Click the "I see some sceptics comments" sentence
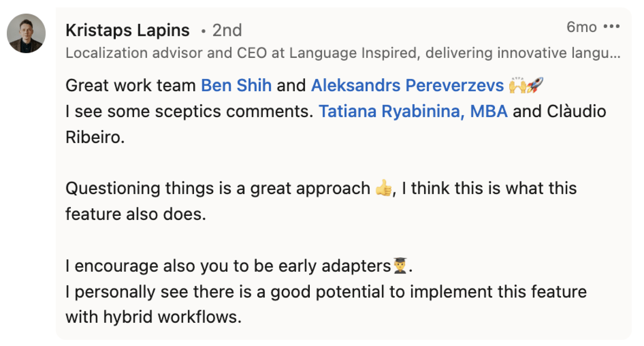This screenshot has height=346, width=644. coord(189,111)
